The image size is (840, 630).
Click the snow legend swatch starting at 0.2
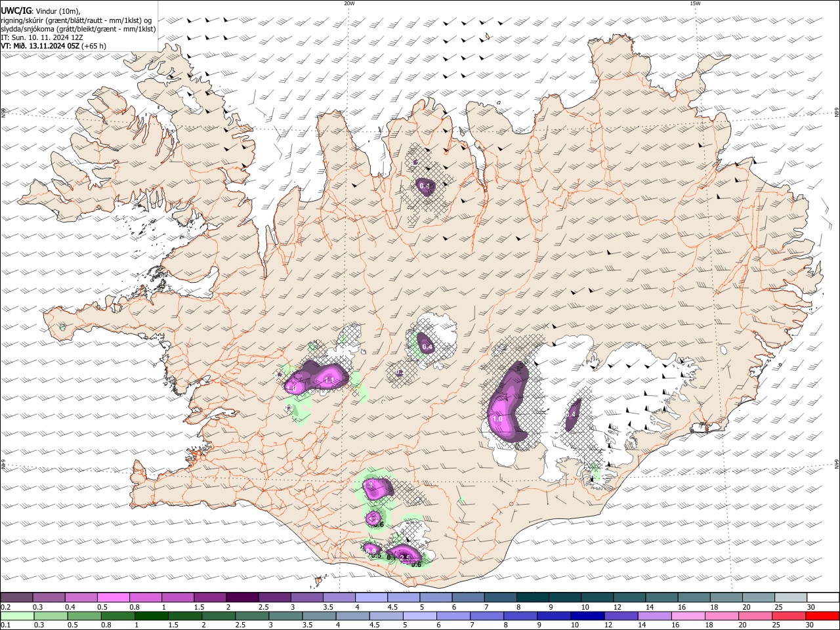click(16, 598)
